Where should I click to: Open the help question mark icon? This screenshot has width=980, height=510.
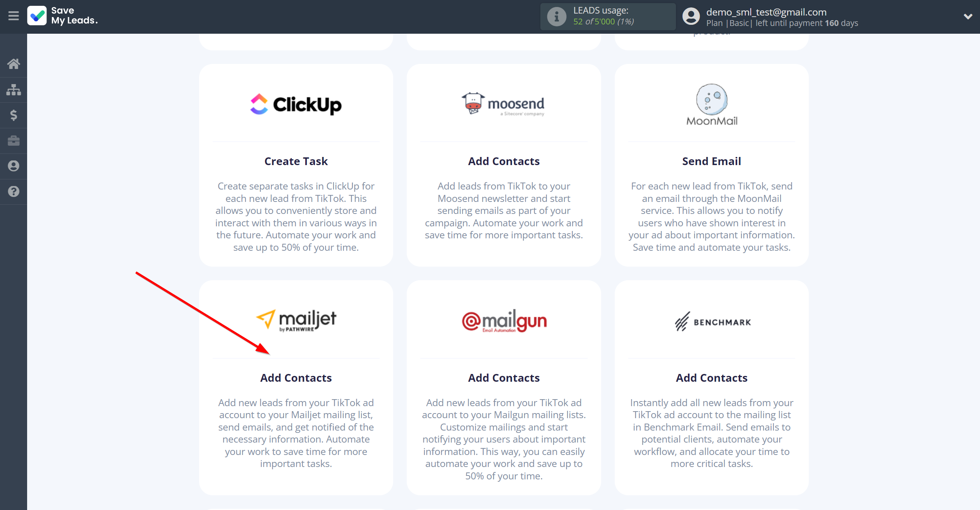pyautogui.click(x=14, y=191)
